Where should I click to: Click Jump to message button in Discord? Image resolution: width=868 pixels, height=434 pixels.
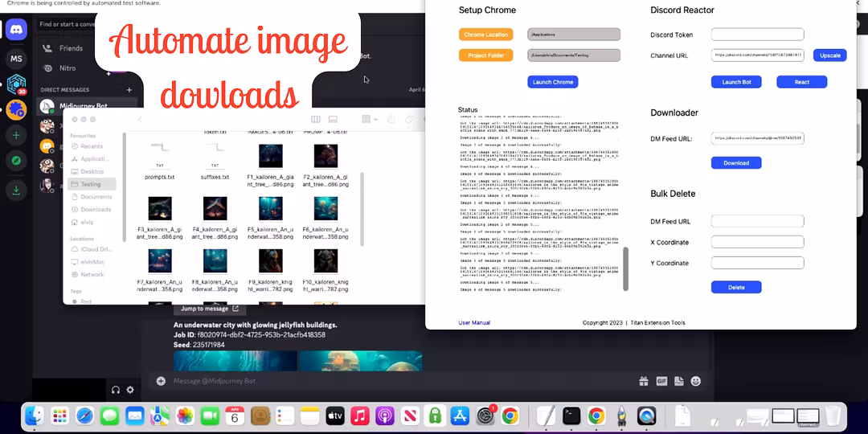click(209, 309)
